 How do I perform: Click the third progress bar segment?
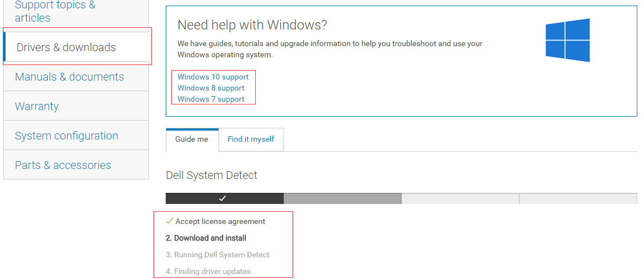tap(460, 198)
